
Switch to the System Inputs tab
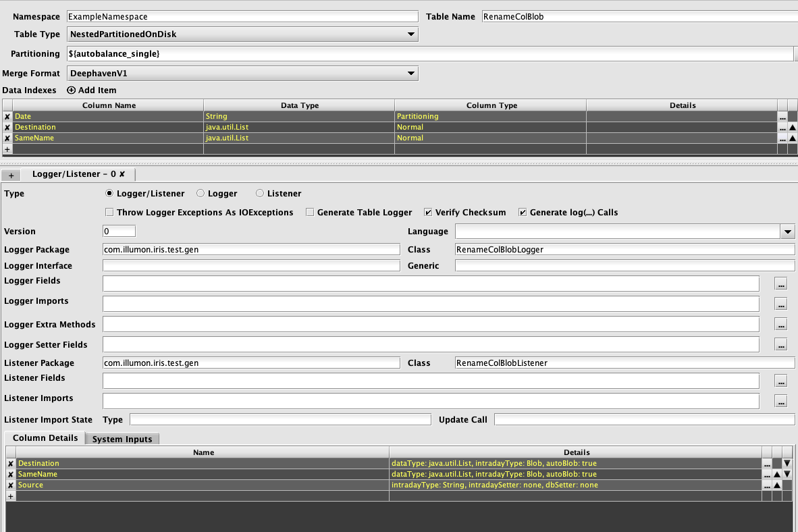click(122, 439)
